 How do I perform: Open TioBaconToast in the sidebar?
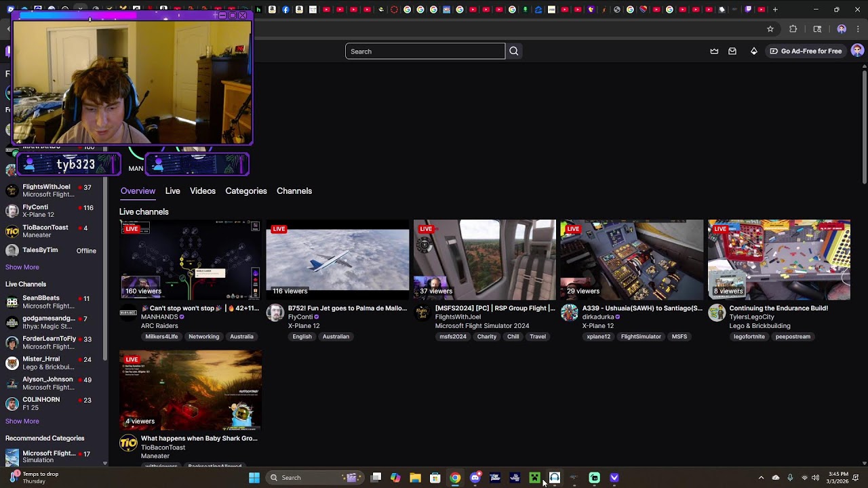53,231
